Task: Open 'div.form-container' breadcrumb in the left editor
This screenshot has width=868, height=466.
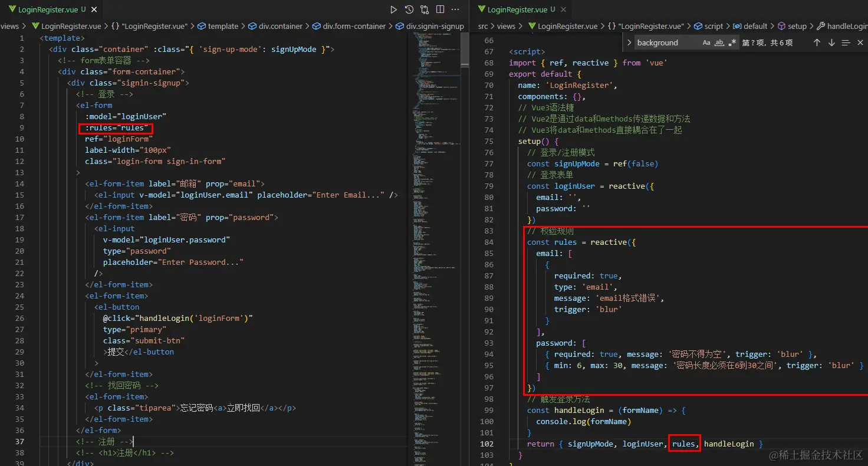Action: pyautogui.click(x=349, y=26)
